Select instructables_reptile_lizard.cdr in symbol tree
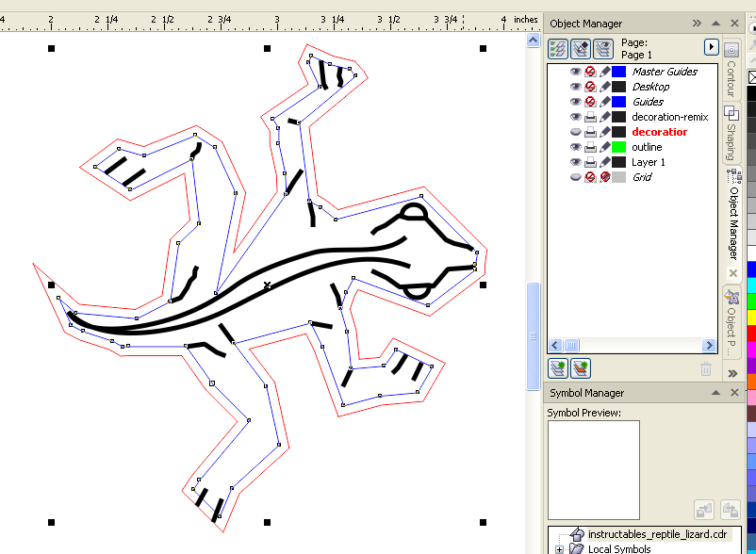The height and width of the screenshot is (554, 756). click(657, 534)
